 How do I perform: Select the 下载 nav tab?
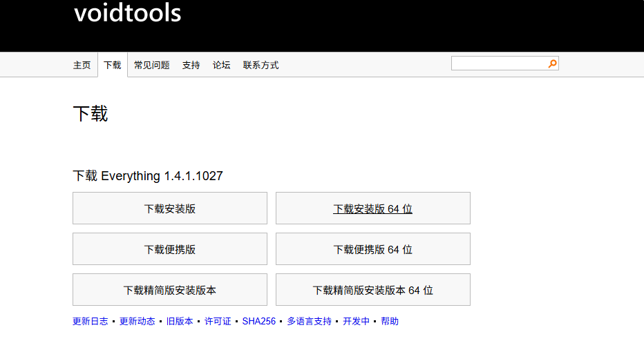point(113,65)
